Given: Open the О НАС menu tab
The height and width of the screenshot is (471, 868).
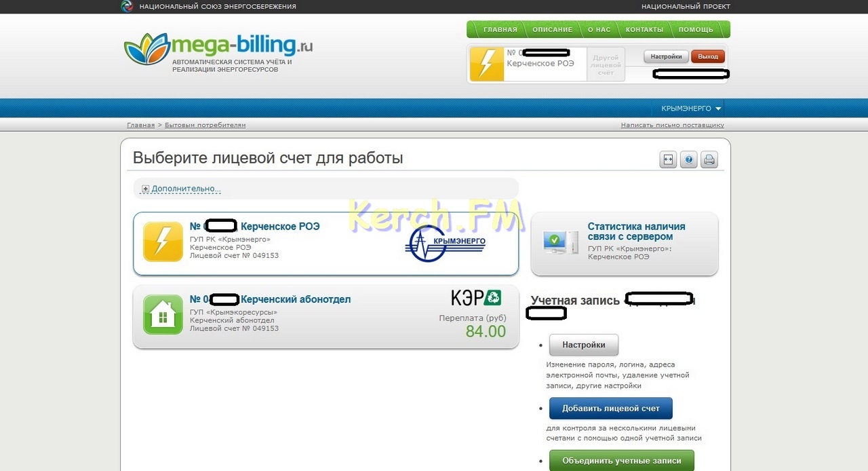Looking at the screenshot, I should pos(599,30).
